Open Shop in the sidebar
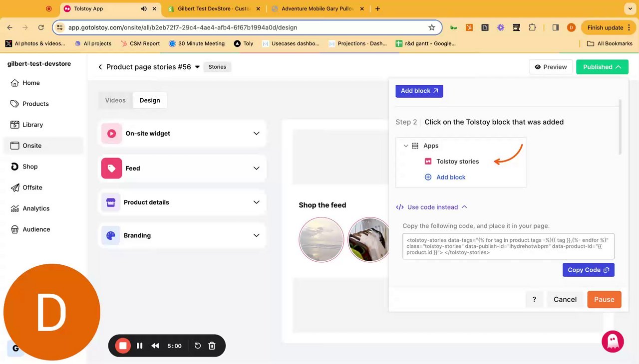The width and height of the screenshot is (639, 364). pyautogui.click(x=43, y=167)
